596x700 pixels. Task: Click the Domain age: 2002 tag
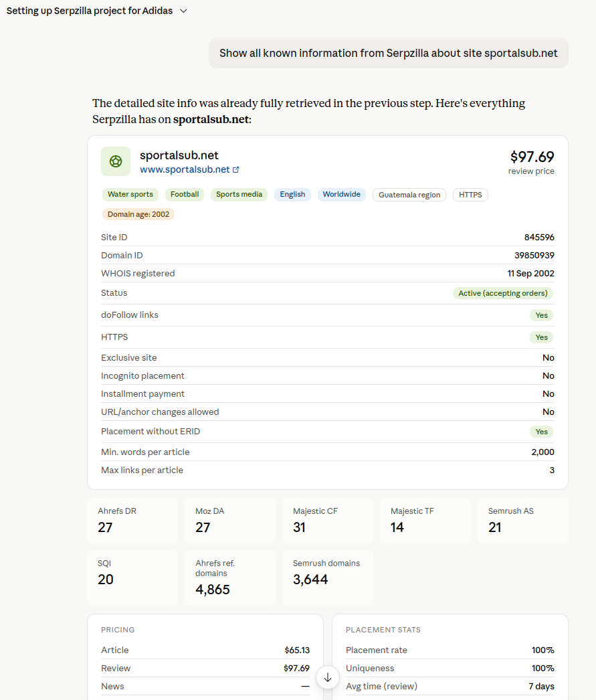[x=138, y=214]
